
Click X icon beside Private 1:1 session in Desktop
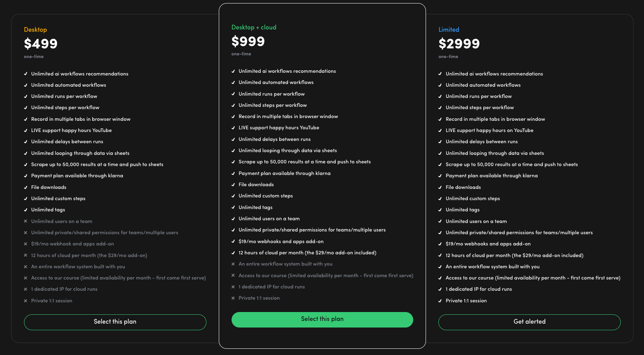pyautogui.click(x=26, y=301)
